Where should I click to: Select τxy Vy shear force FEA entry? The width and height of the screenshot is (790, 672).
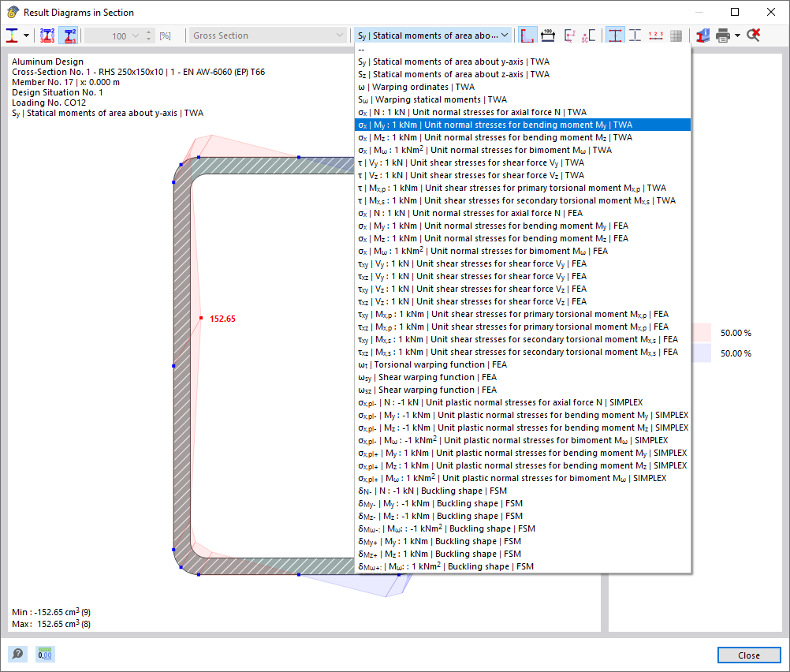pos(523,263)
